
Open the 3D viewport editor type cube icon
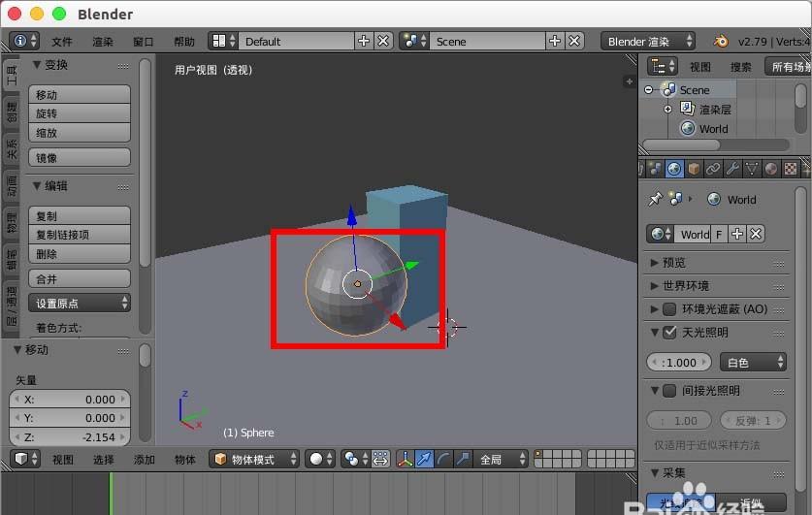click(x=25, y=459)
